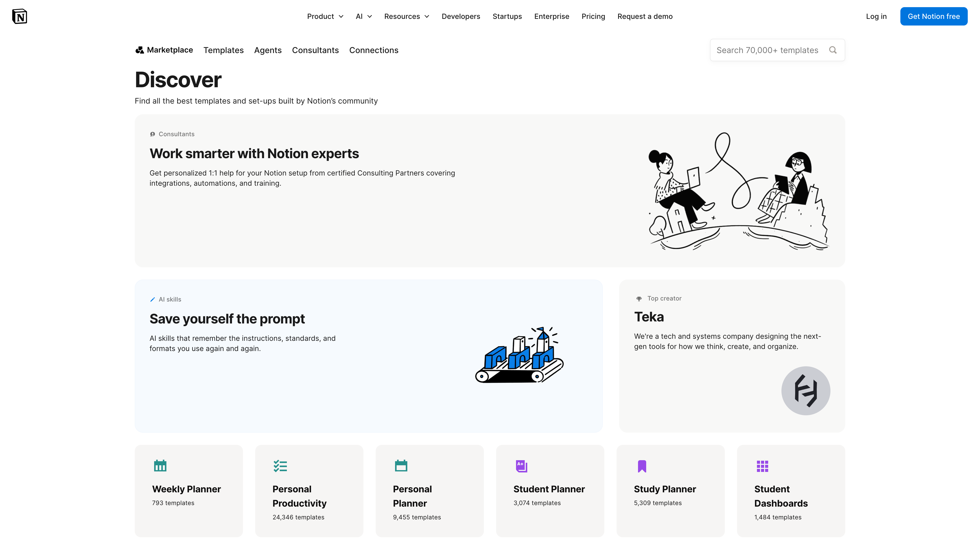Image resolution: width=980 pixels, height=551 pixels.
Task: Click the 1,484 templates count
Action: coord(778,517)
